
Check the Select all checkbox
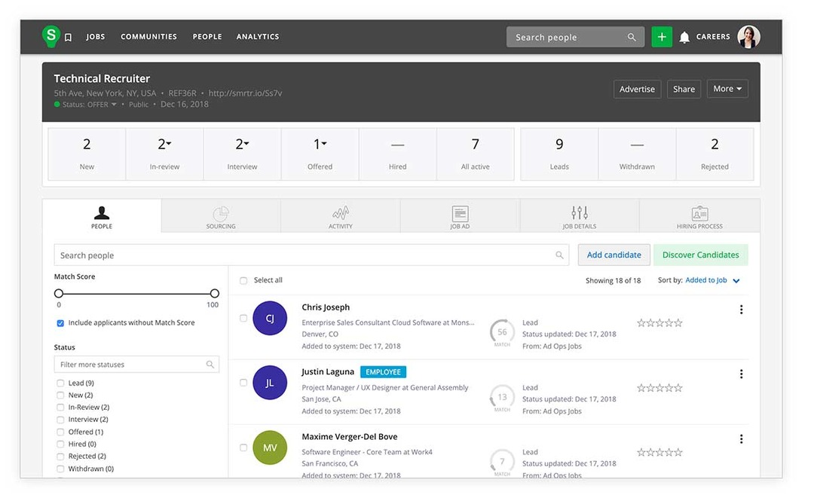point(243,280)
